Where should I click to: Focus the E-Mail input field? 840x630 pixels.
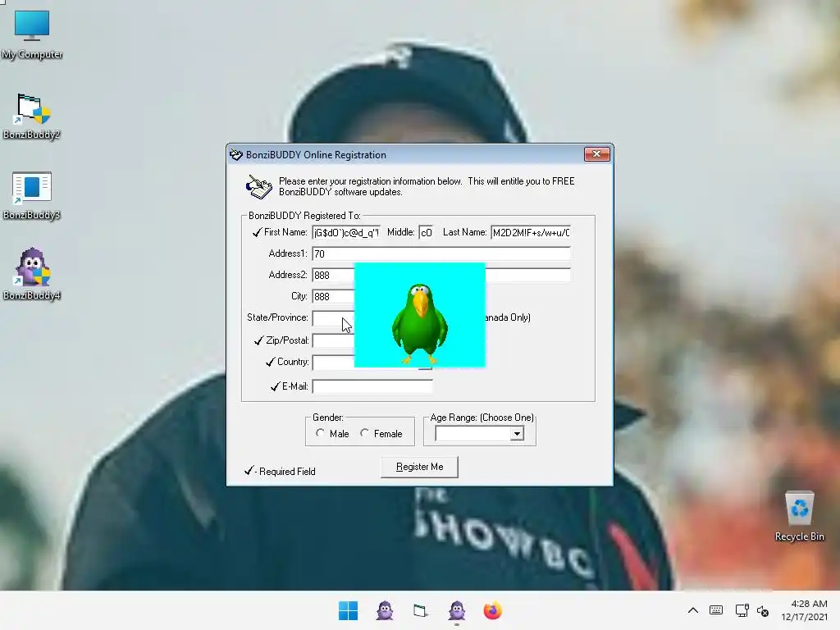[372, 386]
